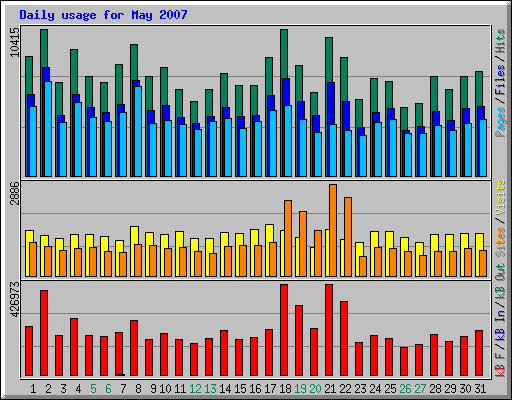Screen dimensions: 512x400
Task: Click day 22 label on the x-axis
Action: click(x=345, y=389)
